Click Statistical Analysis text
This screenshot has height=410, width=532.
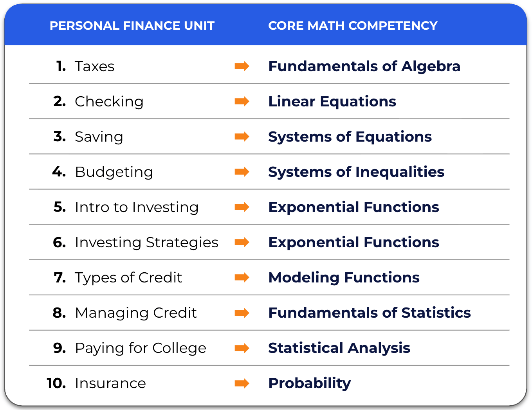coord(339,348)
